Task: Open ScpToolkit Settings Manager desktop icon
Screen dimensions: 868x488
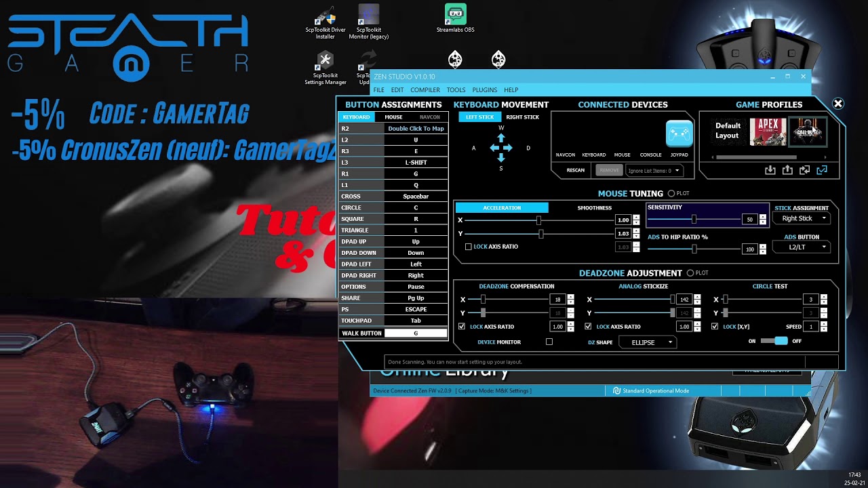Action: (325, 68)
